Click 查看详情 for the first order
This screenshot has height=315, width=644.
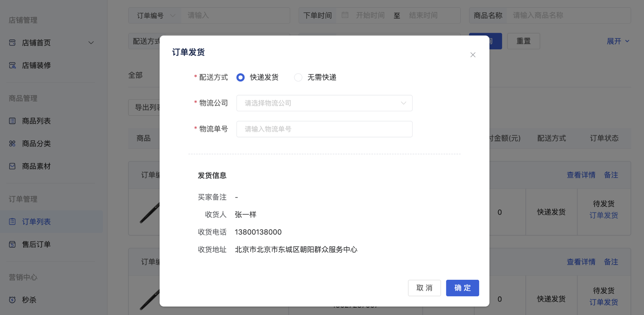coord(581,175)
